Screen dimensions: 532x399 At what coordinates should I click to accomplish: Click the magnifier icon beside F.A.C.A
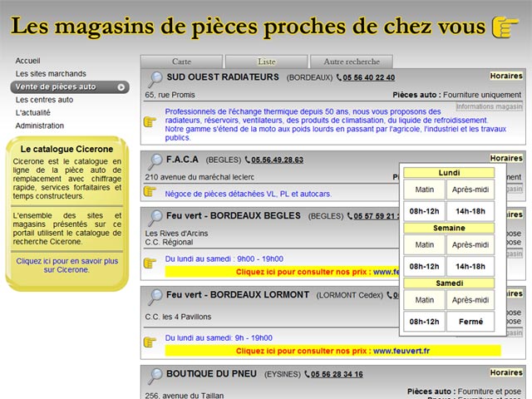(x=155, y=162)
